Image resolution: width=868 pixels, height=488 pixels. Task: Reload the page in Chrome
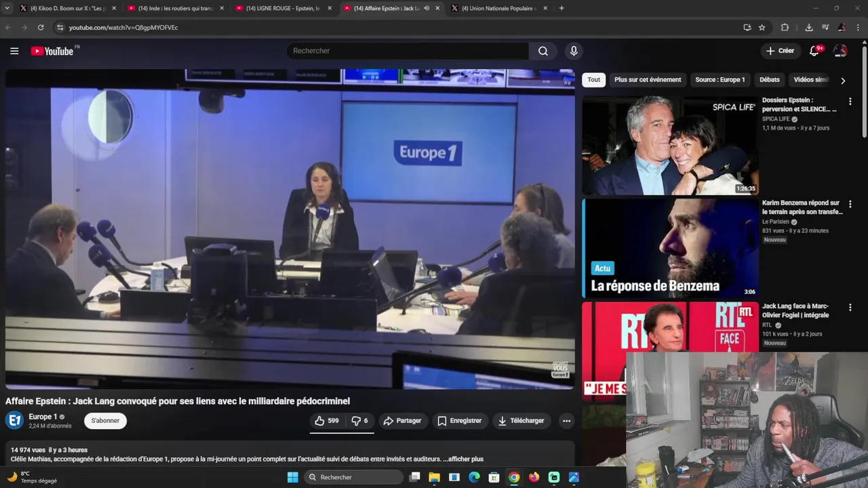(41, 27)
